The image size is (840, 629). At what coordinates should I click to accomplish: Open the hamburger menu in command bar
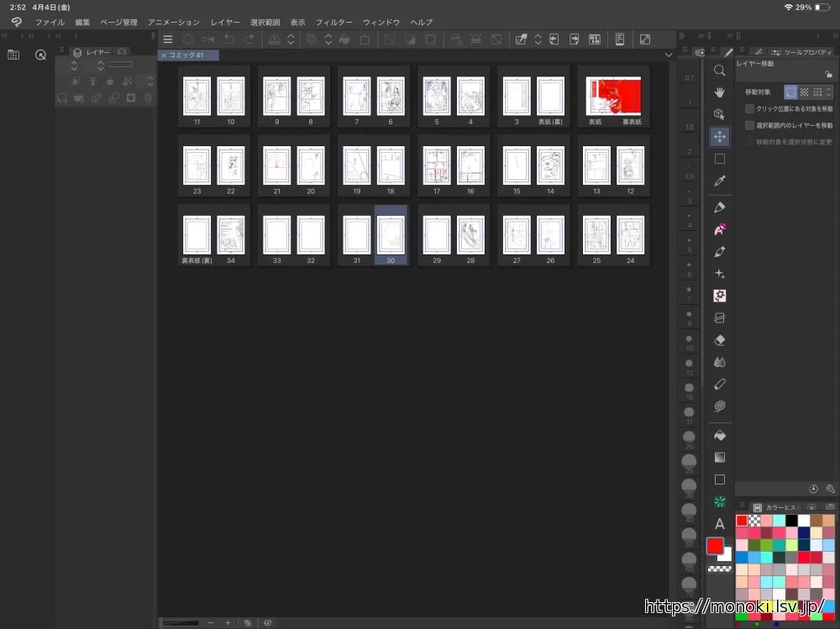[x=167, y=39]
